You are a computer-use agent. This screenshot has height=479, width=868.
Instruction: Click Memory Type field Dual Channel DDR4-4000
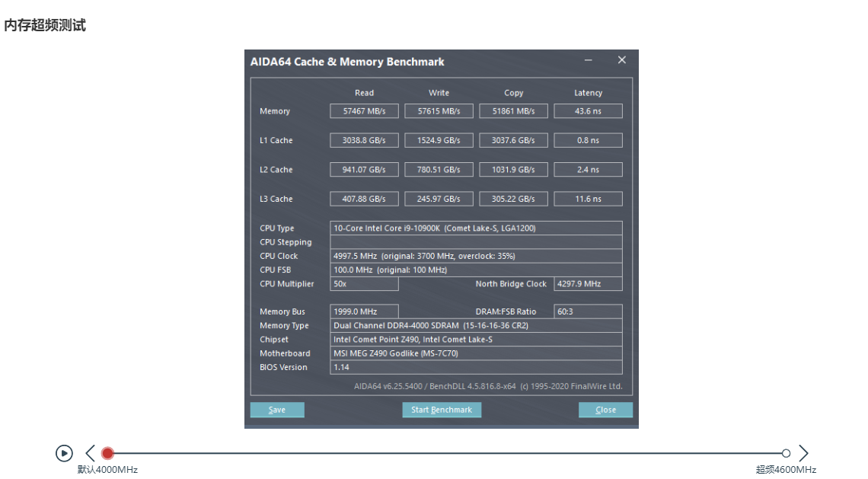(x=476, y=326)
